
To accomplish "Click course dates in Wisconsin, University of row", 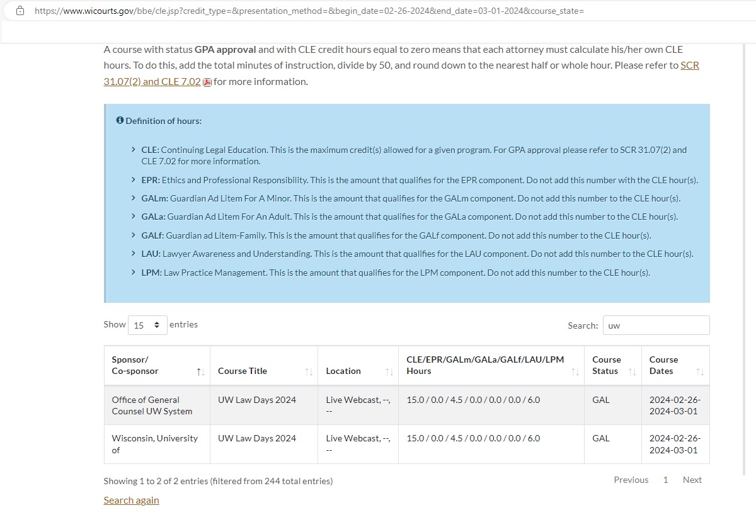I will pos(675,444).
